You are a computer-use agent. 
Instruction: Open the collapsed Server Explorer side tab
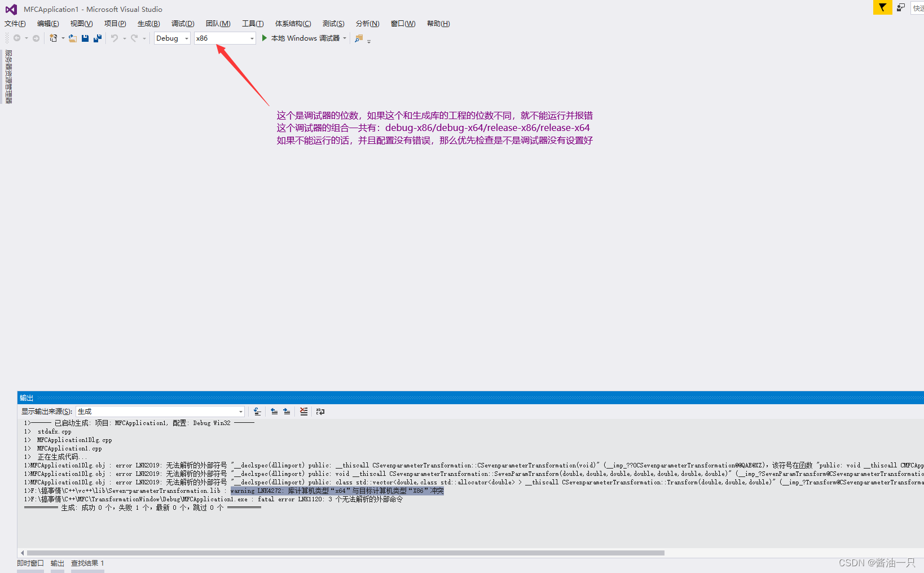[8, 77]
